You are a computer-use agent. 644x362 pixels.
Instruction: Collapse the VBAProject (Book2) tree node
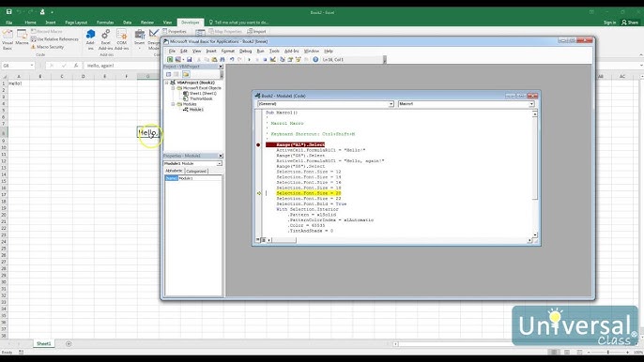coord(167,83)
